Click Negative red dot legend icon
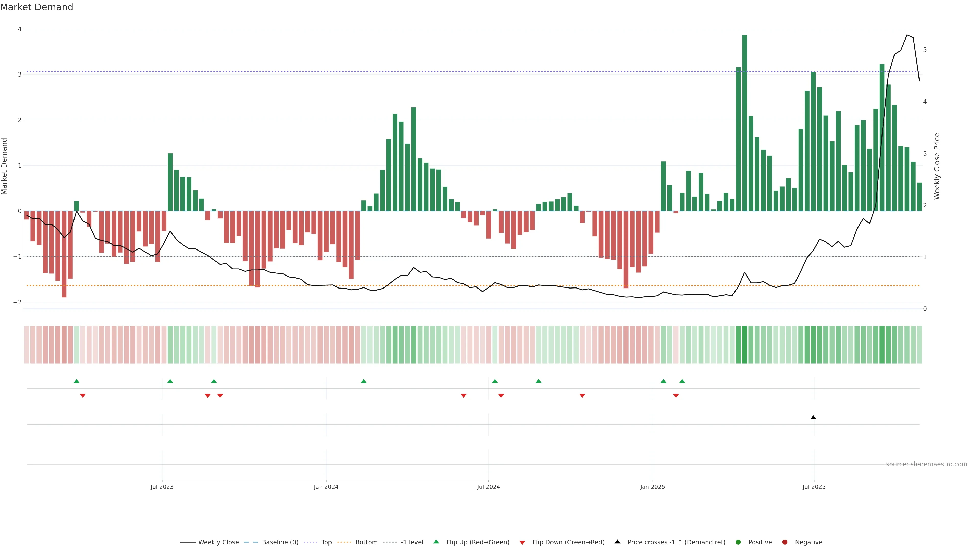The height and width of the screenshot is (551, 980). click(785, 542)
